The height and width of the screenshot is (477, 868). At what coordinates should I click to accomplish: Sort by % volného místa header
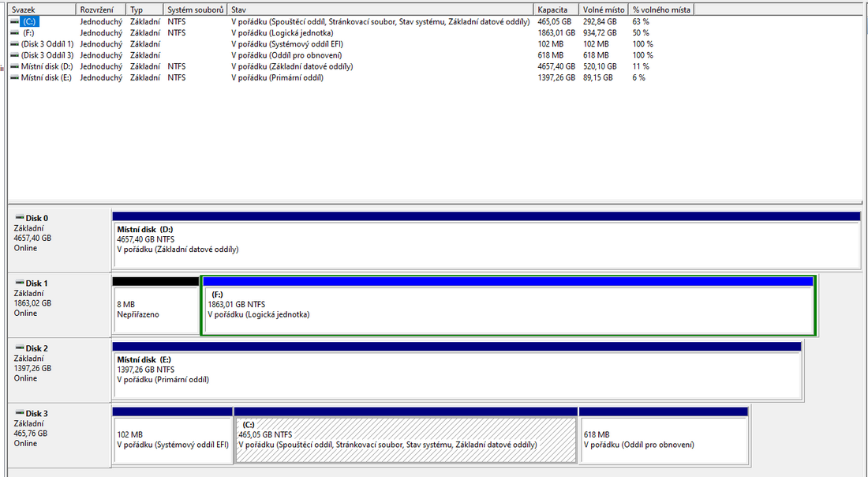661,10
